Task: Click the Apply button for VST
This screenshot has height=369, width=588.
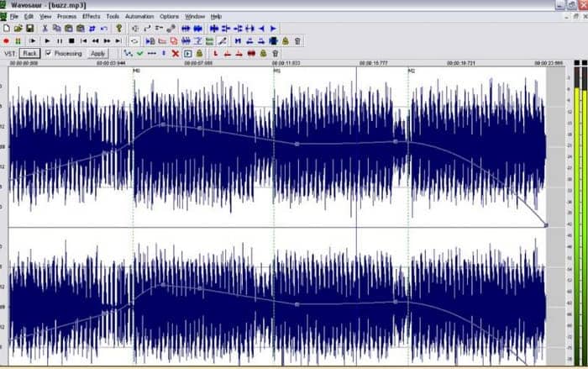Action: [x=97, y=53]
